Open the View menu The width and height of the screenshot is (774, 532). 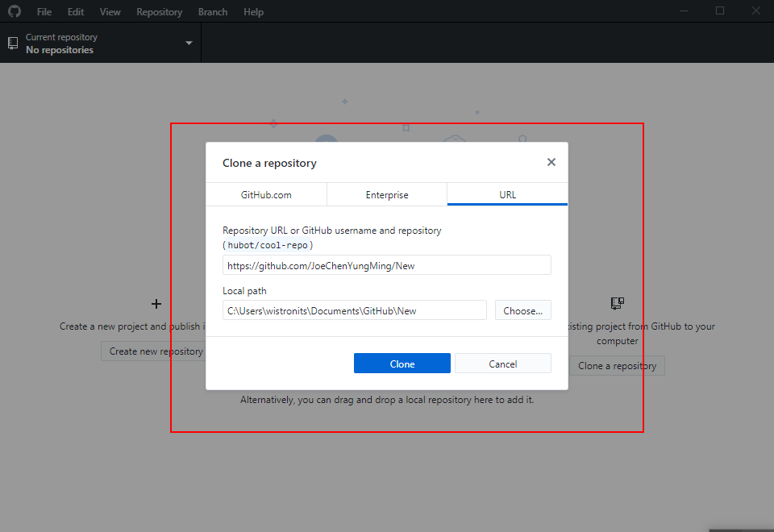[110, 12]
